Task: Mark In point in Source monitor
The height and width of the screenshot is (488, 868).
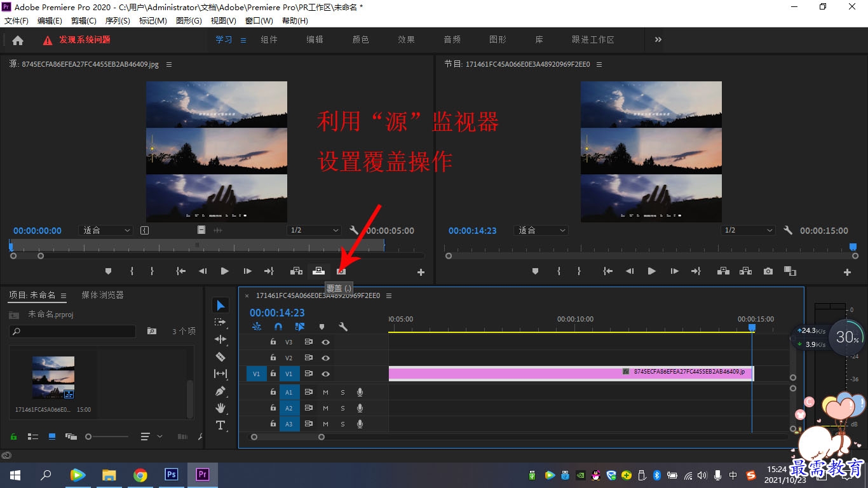Action: tap(132, 271)
